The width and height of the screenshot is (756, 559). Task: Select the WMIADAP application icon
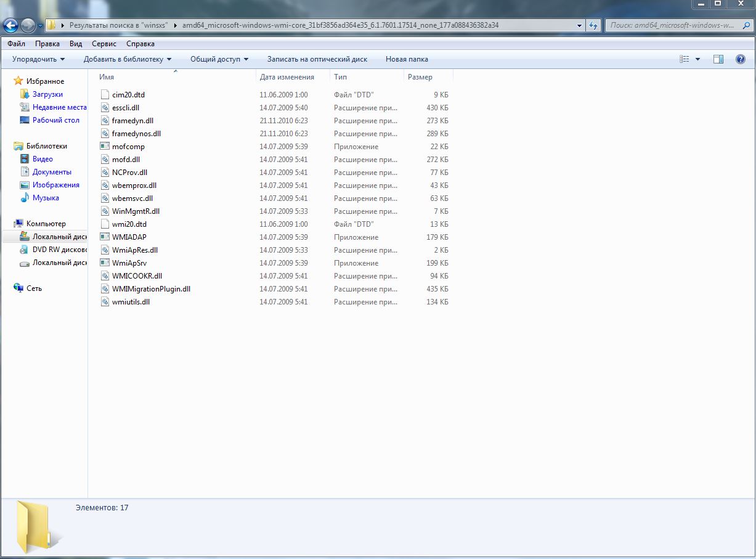[x=105, y=237]
